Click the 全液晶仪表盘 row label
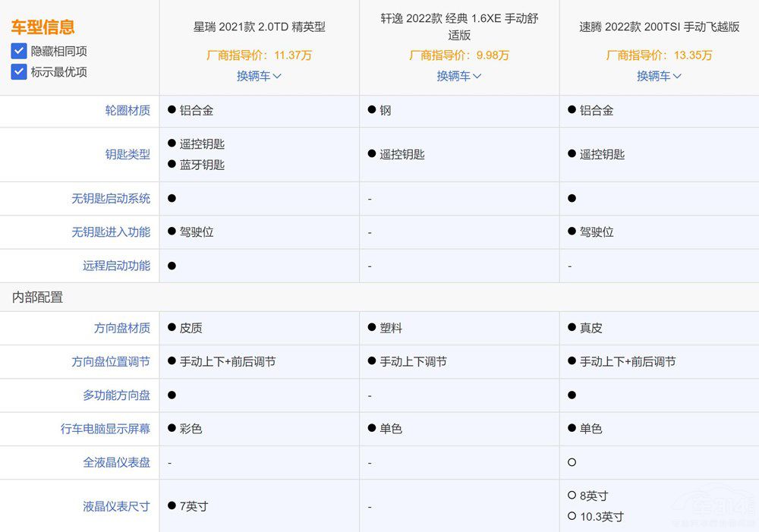This screenshot has width=759, height=532. click(116, 462)
